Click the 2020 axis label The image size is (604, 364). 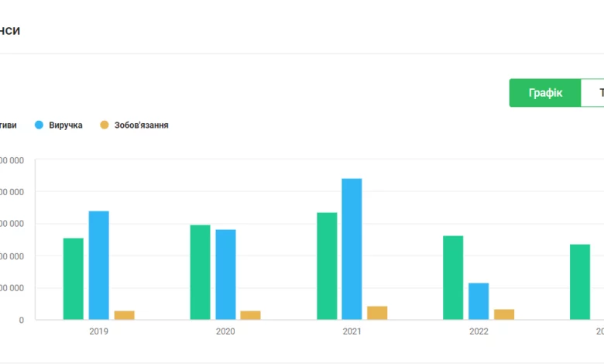point(225,331)
